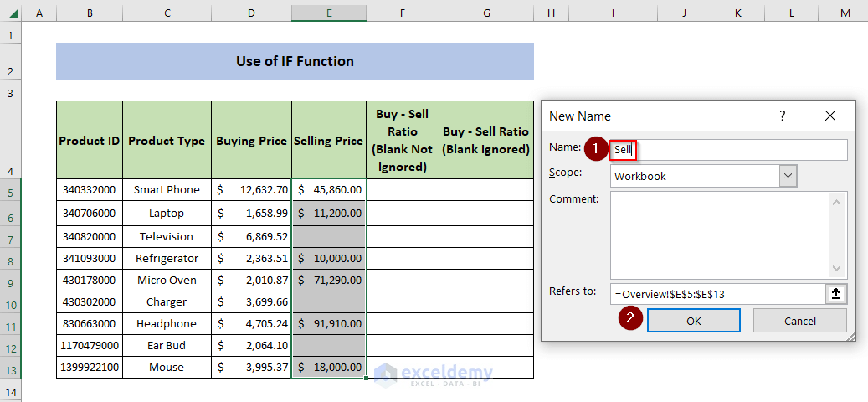Click the 'Ear Bud' cell
The height and width of the screenshot is (402, 868).
coord(167,346)
